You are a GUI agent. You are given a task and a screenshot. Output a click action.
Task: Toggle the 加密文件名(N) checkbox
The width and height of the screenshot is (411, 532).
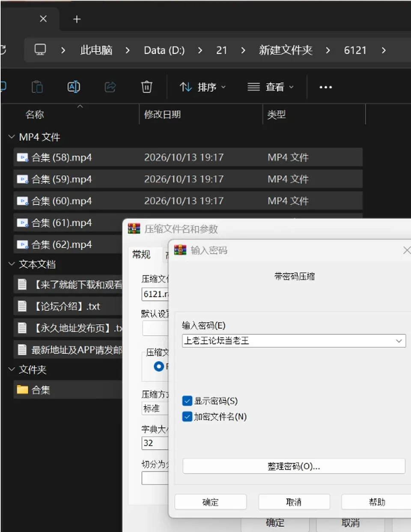pyautogui.click(x=187, y=417)
